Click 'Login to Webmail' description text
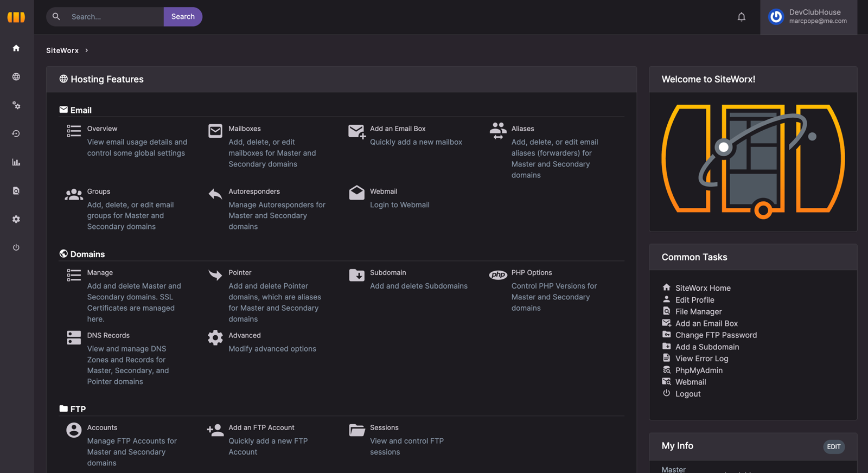Image resolution: width=868 pixels, height=473 pixels. [400, 205]
